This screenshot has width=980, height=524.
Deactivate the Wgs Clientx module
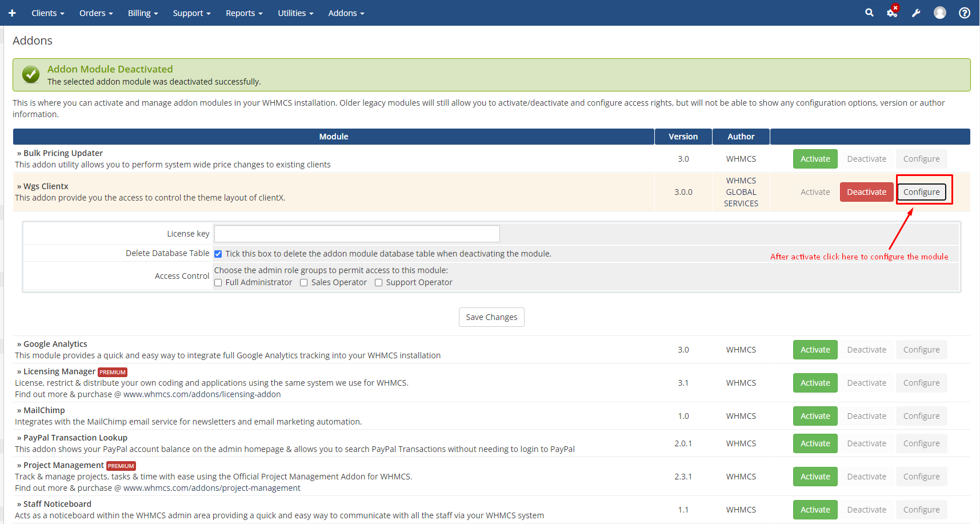coord(866,192)
